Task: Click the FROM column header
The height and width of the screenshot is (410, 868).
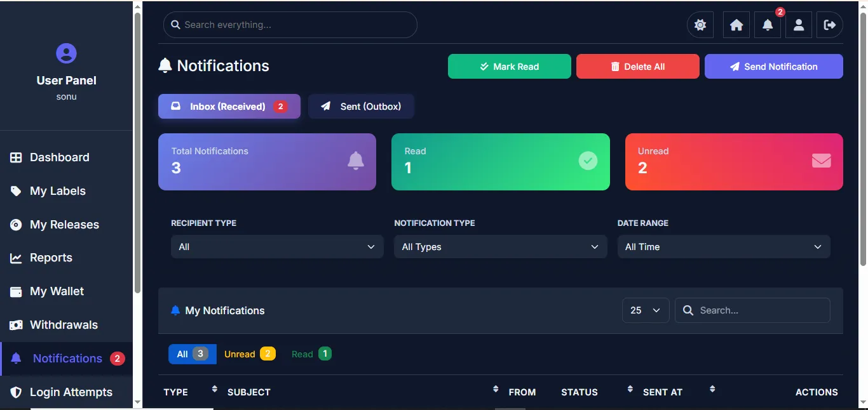Action: point(522,392)
